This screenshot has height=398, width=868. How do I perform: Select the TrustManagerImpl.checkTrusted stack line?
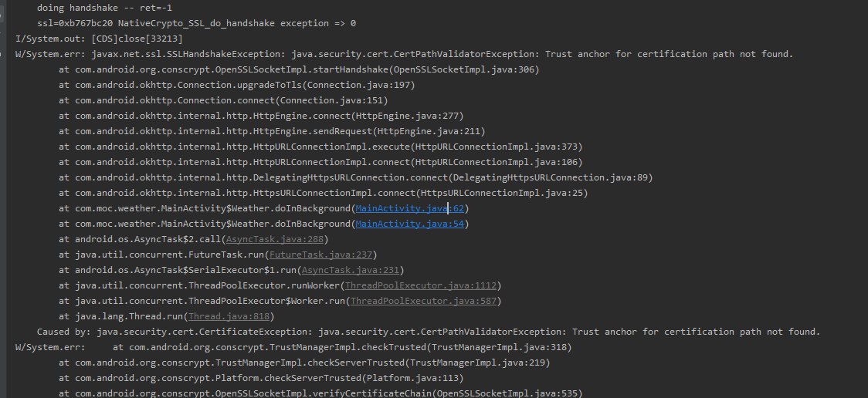pos(293,347)
